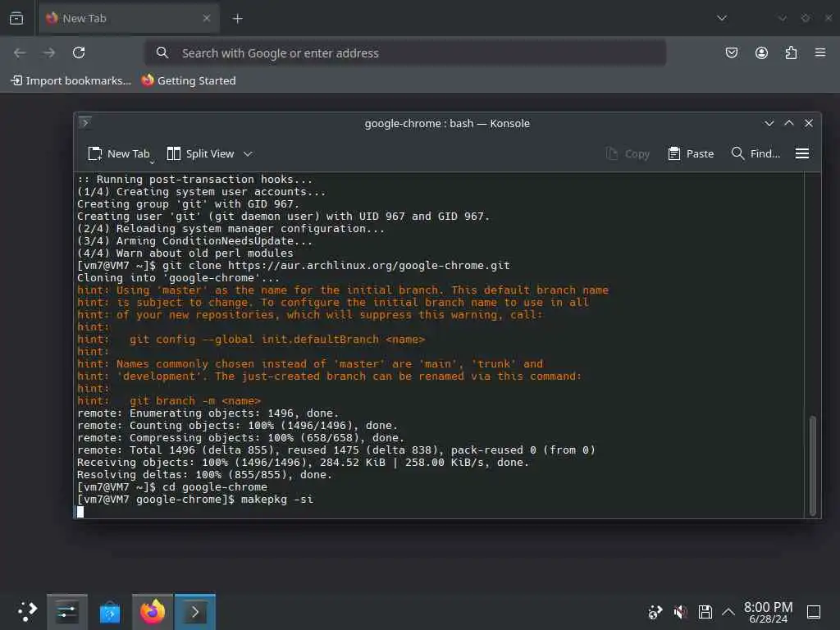The width and height of the screenshot is (840, 630).
Task: Click show desktop tray icon
Action: point(814,612)
